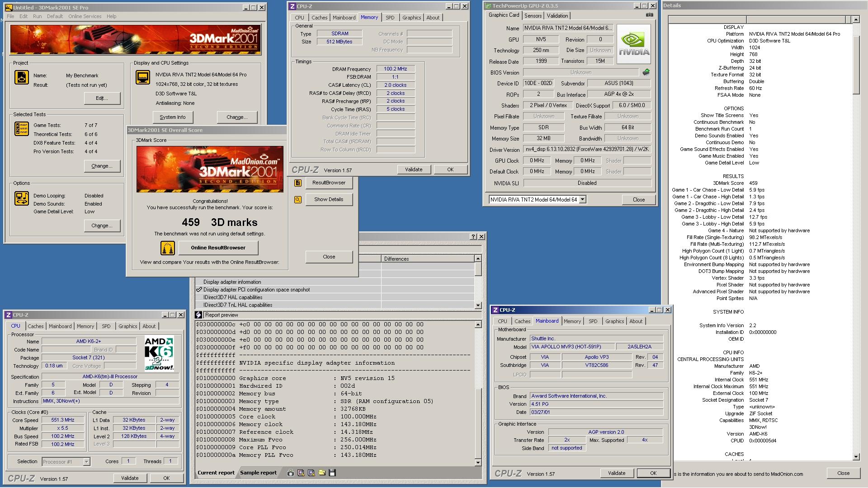Select the Sample report tab

pos(258,473)
